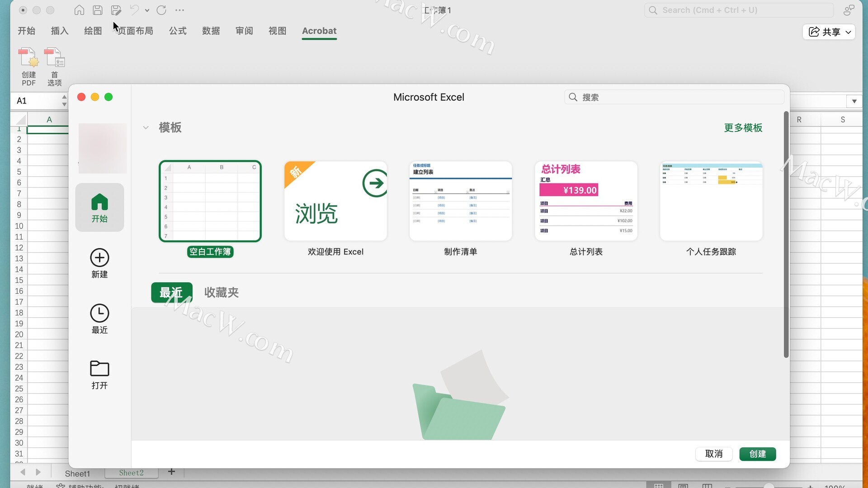Select the Sheet1 tab
This screenshot has width=868, height=488.
[77, 473]
